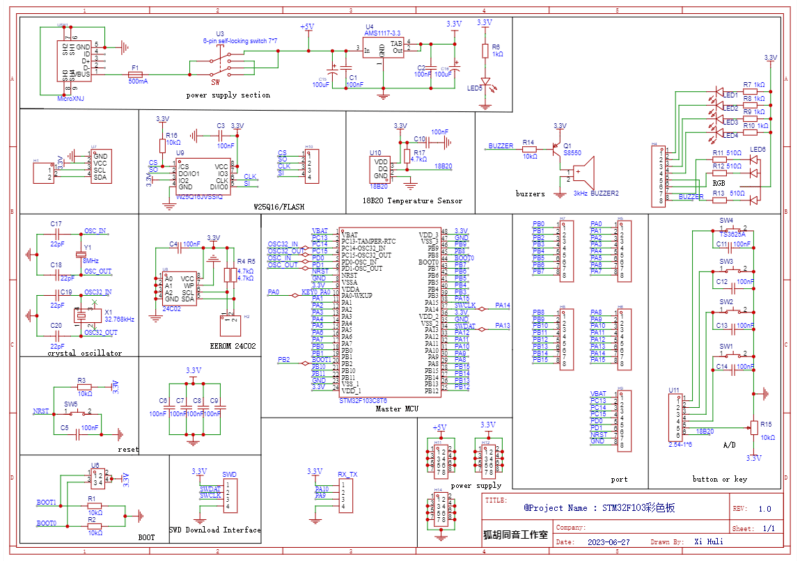Click the 'A/D' label
This screenshot has height=561, width=800.
click(x=730, y=445)
